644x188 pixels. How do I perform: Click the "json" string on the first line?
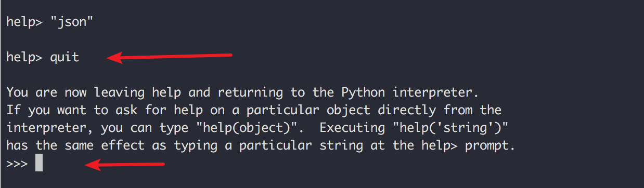click(72, 22)
